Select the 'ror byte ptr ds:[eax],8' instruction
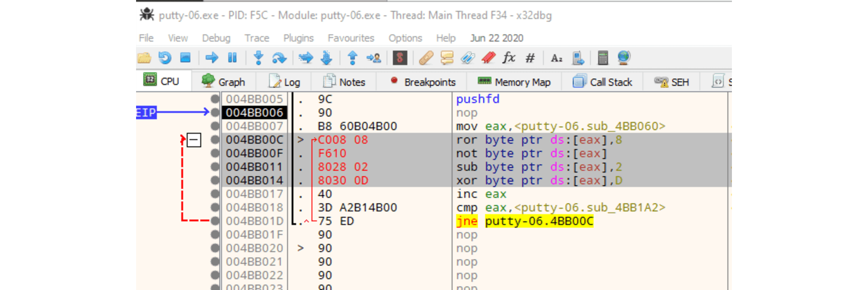The height and width of the screenshot is (290, 868). (539, 140)
